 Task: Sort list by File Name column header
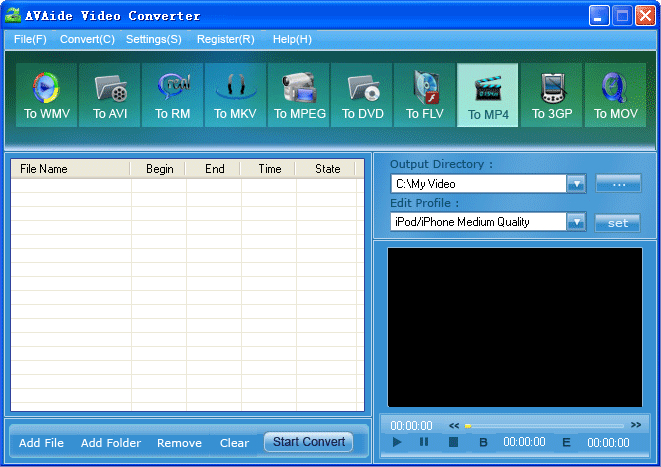[70, 169]
